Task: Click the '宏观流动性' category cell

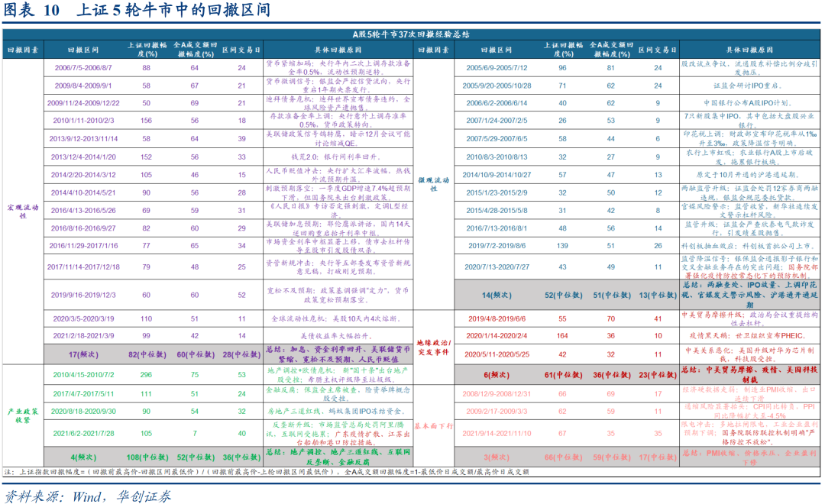Action: (23, 210)
